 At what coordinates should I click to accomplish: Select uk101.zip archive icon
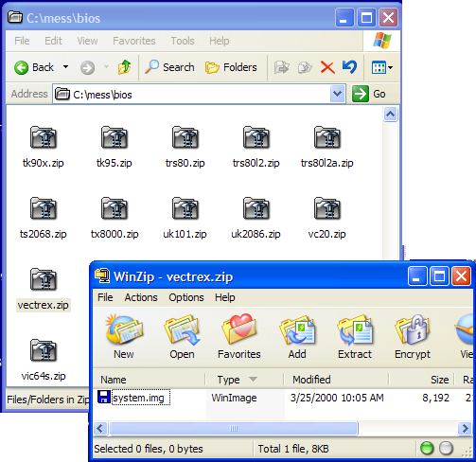[x=185, y=208]
